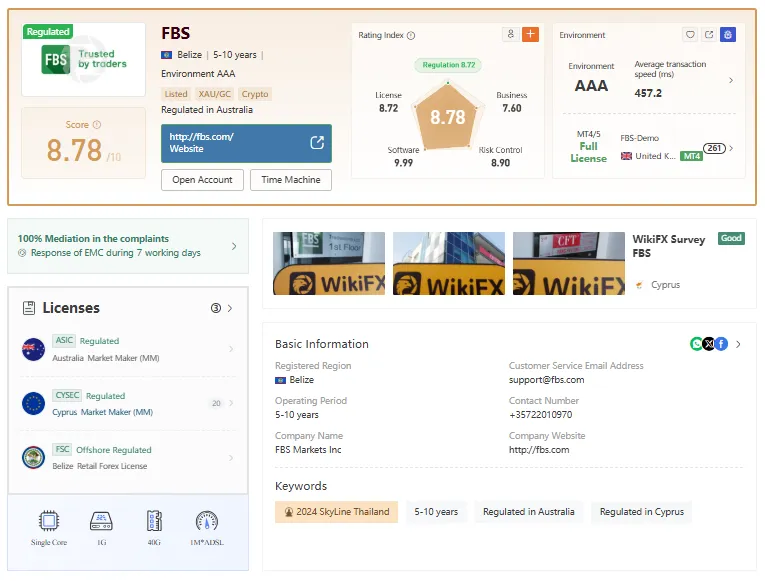The height and width of the screenshot is (581, 765).
Task: Click the orange plus icon in Rating Index
Action: [x=530, y=34]
